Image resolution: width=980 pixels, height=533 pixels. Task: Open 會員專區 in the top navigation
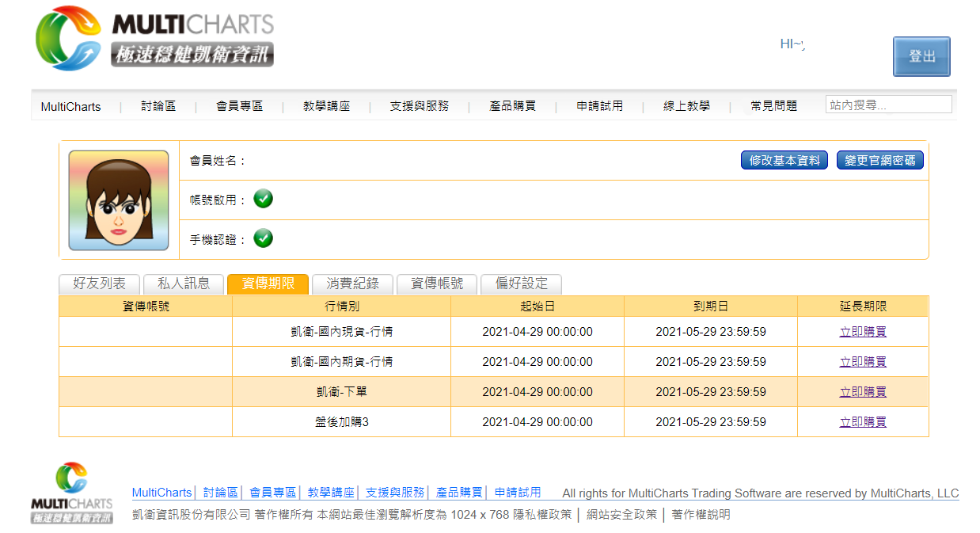pos(239,106)
